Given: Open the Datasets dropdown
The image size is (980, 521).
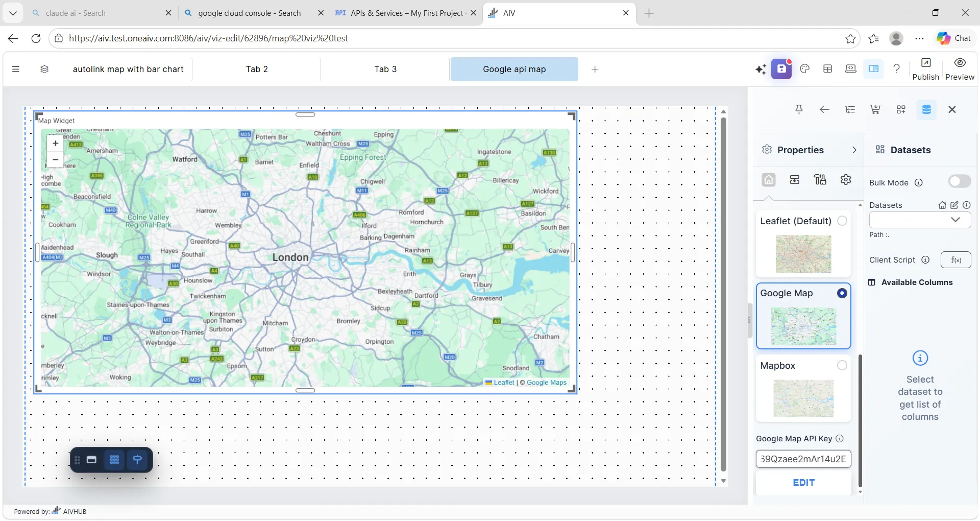Looking at the screenshot, I should click(919, 220).
